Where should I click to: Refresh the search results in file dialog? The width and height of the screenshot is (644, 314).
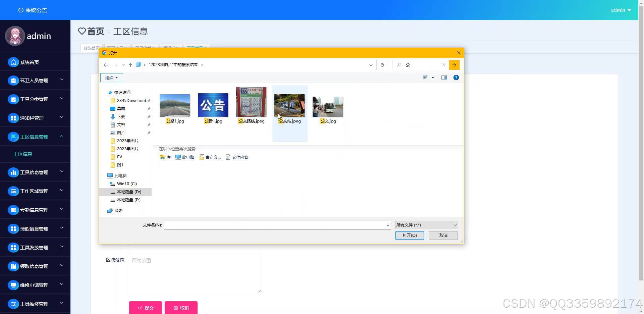(x=382, y=65)
